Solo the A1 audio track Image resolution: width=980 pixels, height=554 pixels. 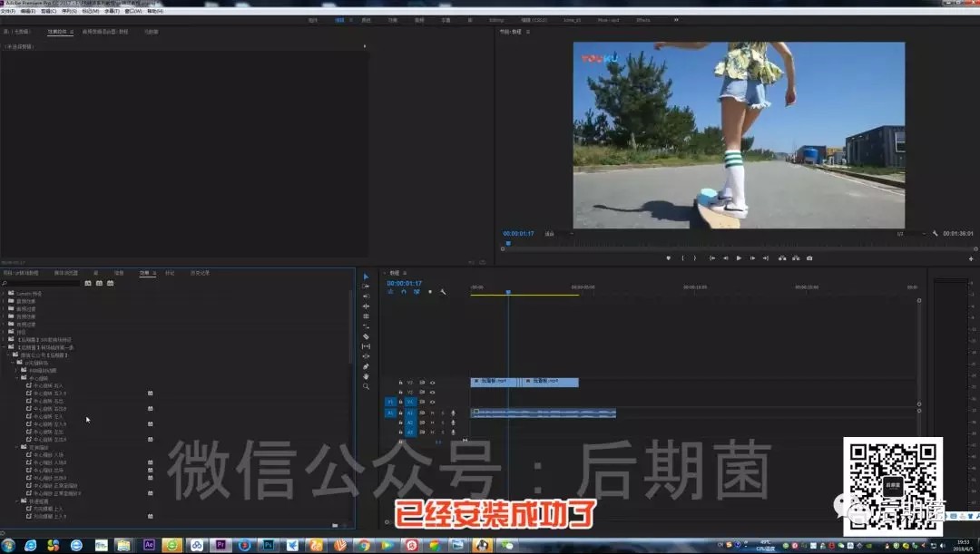[443, 413]
